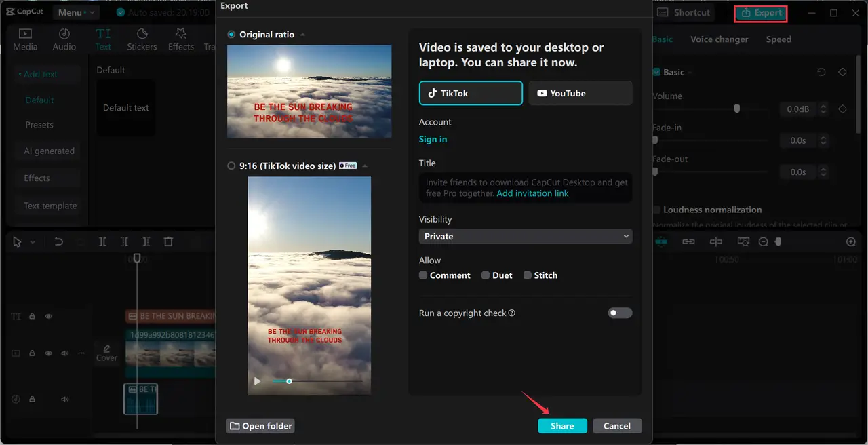Screen dimensions: 868x445
Task: Click the Volume value stepper arrows
Action: tap(823, 109)
